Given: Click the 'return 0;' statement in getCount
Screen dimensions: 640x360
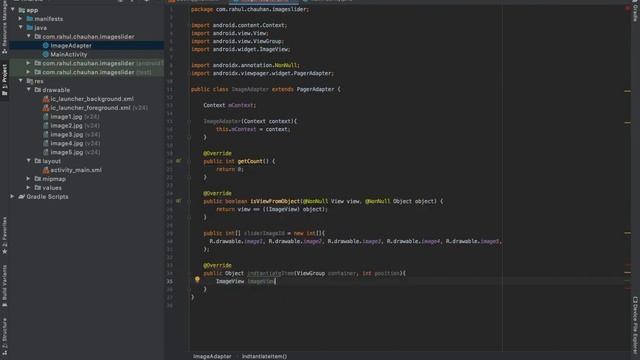Looking at the screenshot, I should pos(230,169).
